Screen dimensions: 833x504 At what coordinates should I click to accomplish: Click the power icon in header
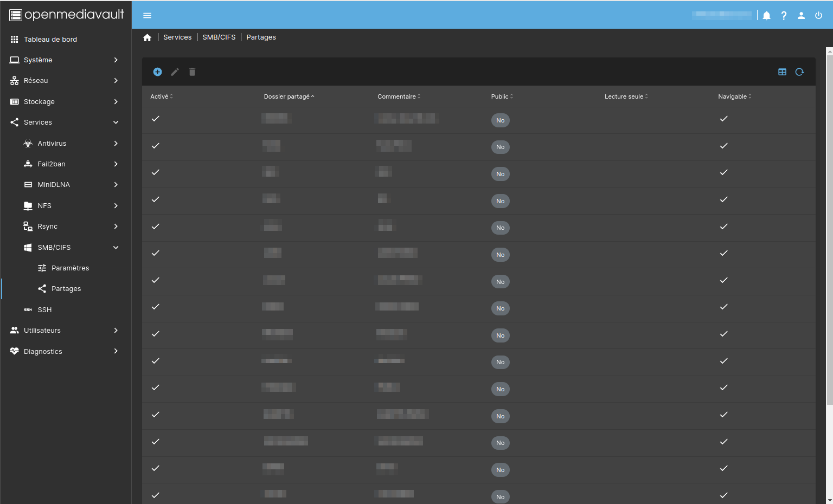point(818,16)
